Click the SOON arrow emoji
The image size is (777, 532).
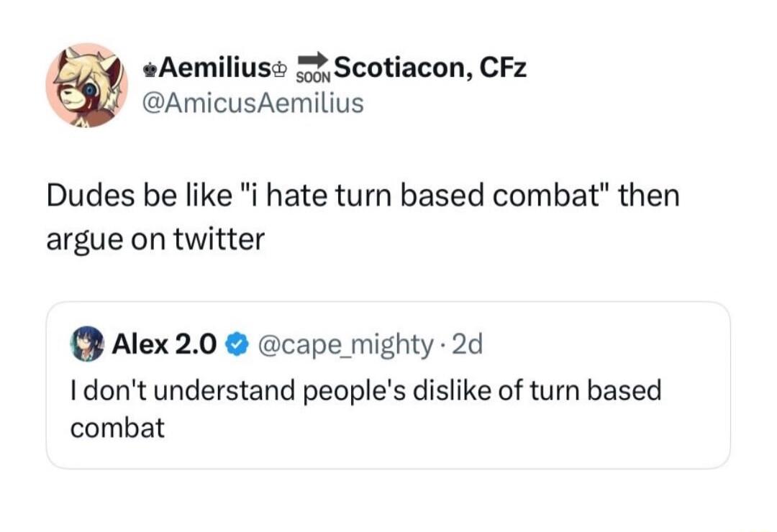tap(313, 69)
